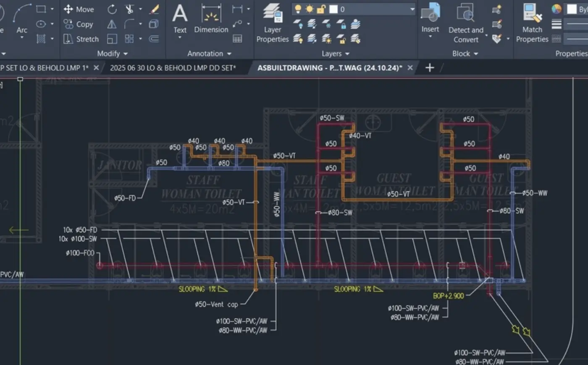Choose the Dimension tool

[x=211, y=19]
